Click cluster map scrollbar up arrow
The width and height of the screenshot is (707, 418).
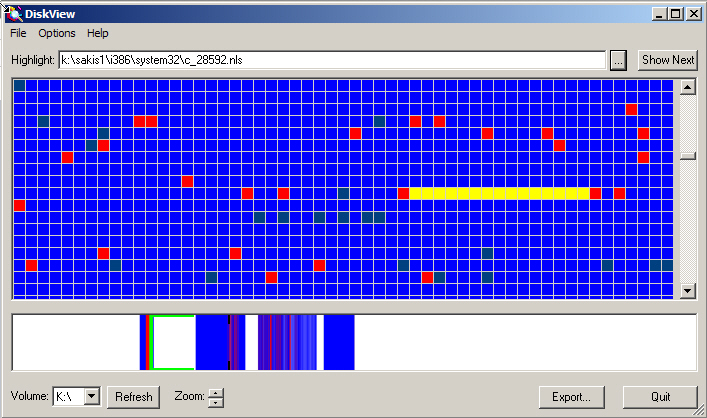coord(687,87)
